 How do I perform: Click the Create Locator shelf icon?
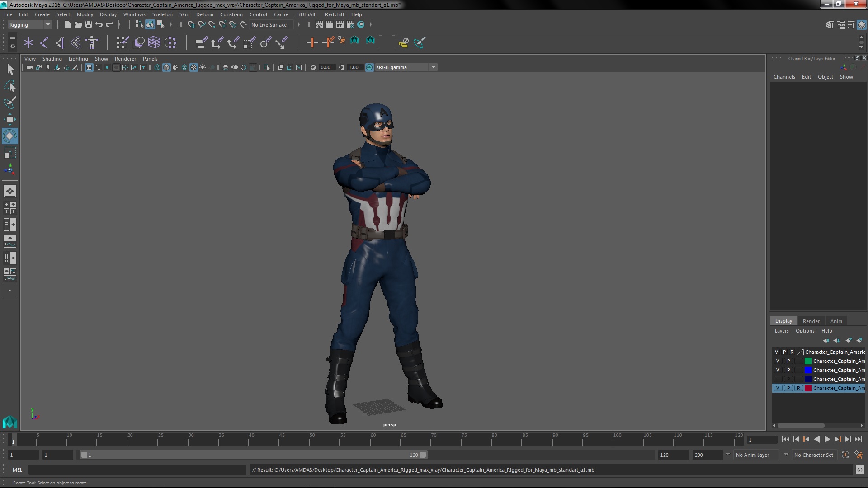pos(28,42)
